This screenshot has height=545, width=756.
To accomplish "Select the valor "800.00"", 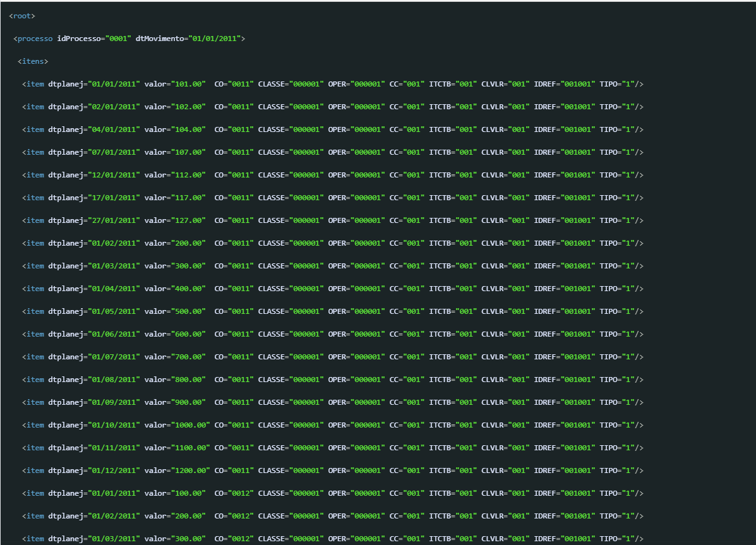I will 188,380.
